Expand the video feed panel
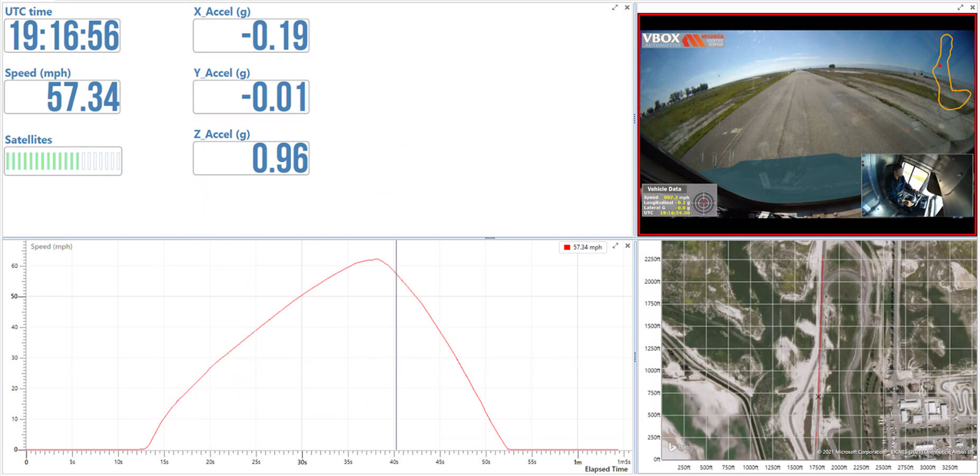The image size is (980, 476). 960,7
